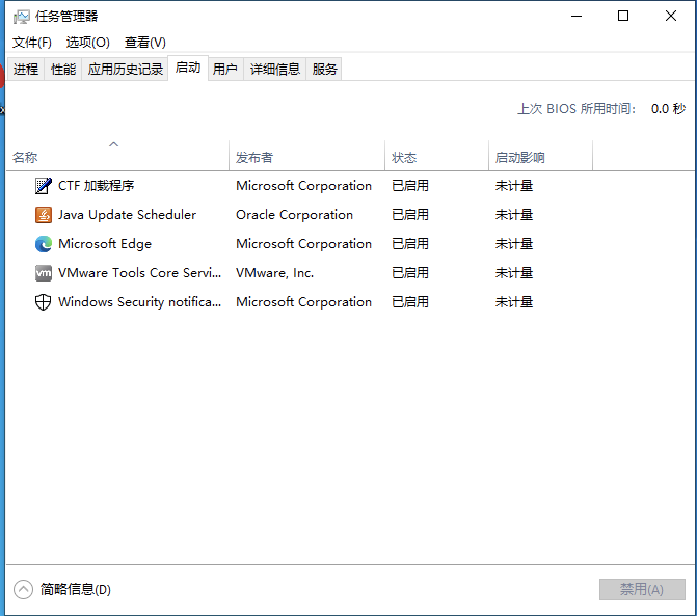Open the 文件(F) menu

[32, 43]
